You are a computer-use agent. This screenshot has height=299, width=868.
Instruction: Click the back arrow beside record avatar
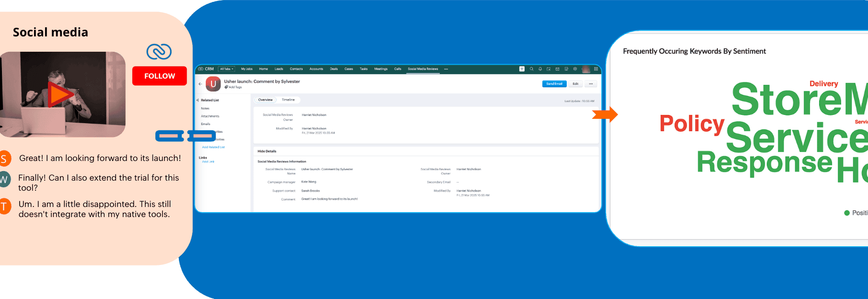200,84
